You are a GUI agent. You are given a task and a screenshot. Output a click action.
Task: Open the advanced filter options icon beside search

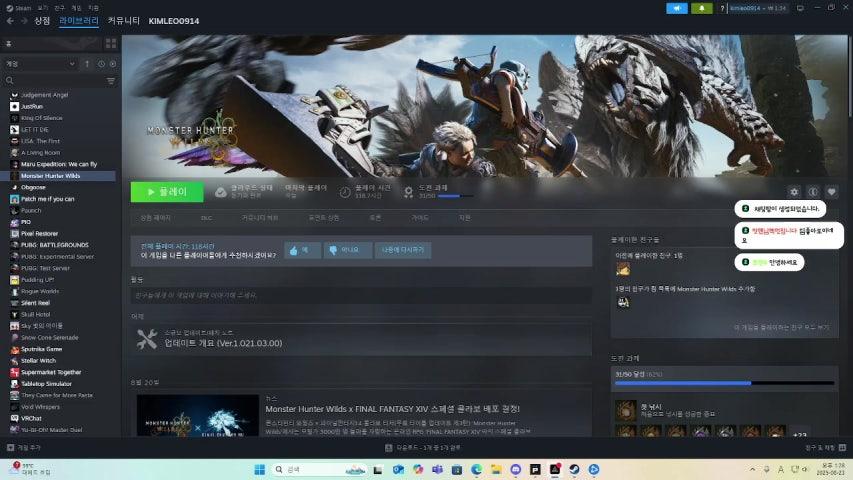[x=111, y=81]
